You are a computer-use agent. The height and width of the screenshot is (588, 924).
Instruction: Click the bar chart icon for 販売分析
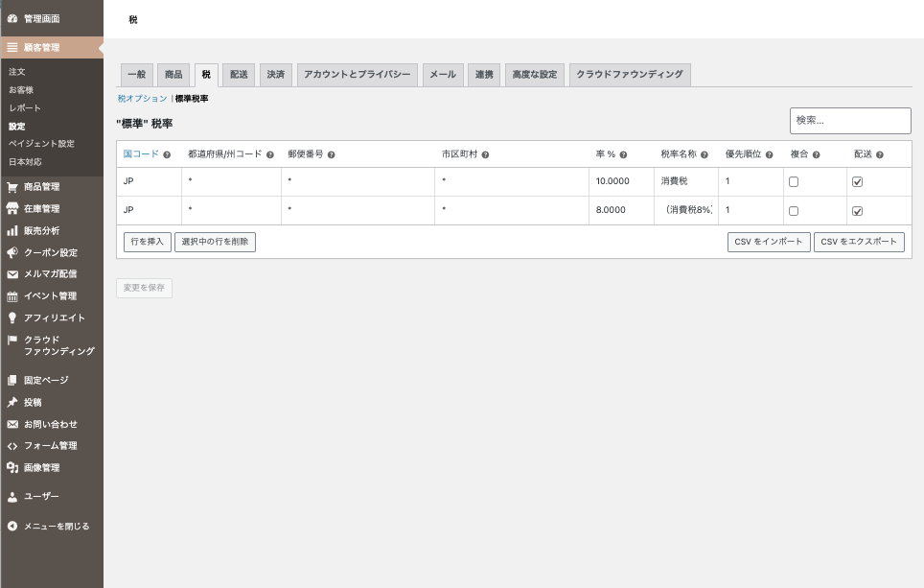(12, 231)
